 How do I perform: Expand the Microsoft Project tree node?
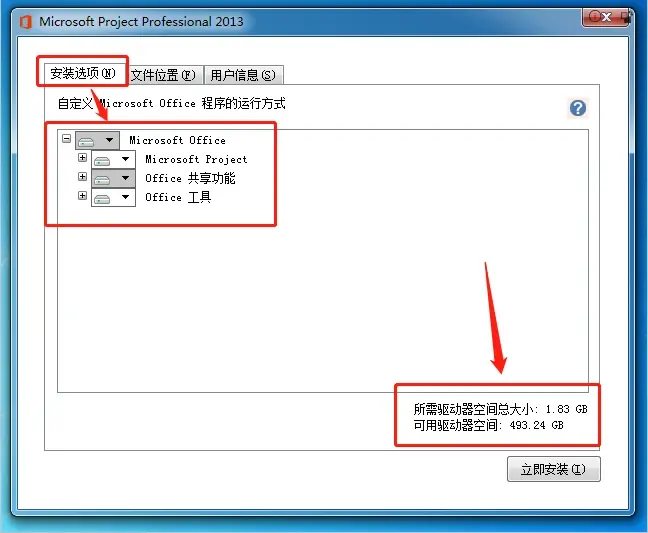click(82, 157)
